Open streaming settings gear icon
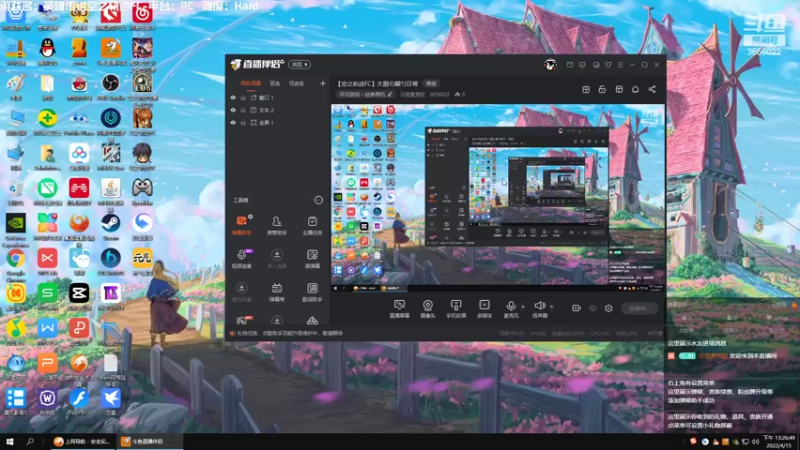Viewport: 800px width, 450px height. point(608,308)
